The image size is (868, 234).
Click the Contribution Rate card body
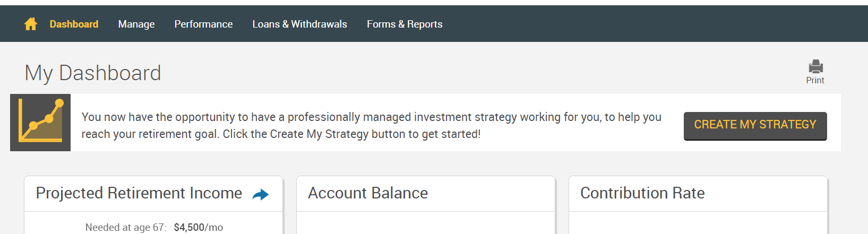pyautogui.click(x=698, y=223)
